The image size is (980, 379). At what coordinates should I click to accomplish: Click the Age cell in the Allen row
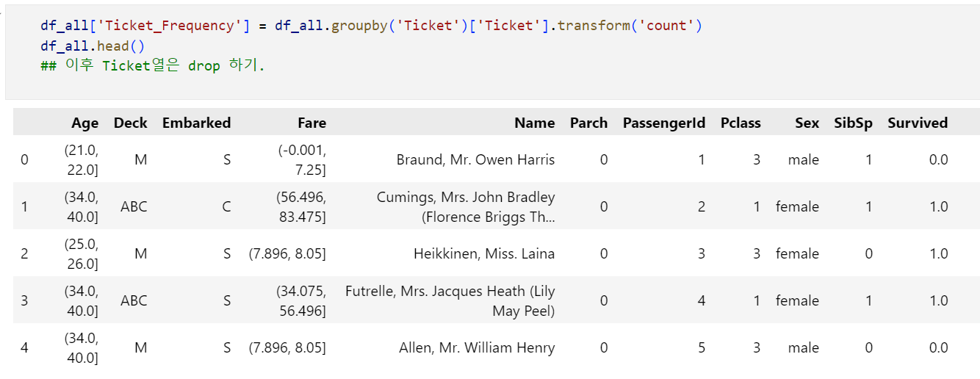click(81, 347)
